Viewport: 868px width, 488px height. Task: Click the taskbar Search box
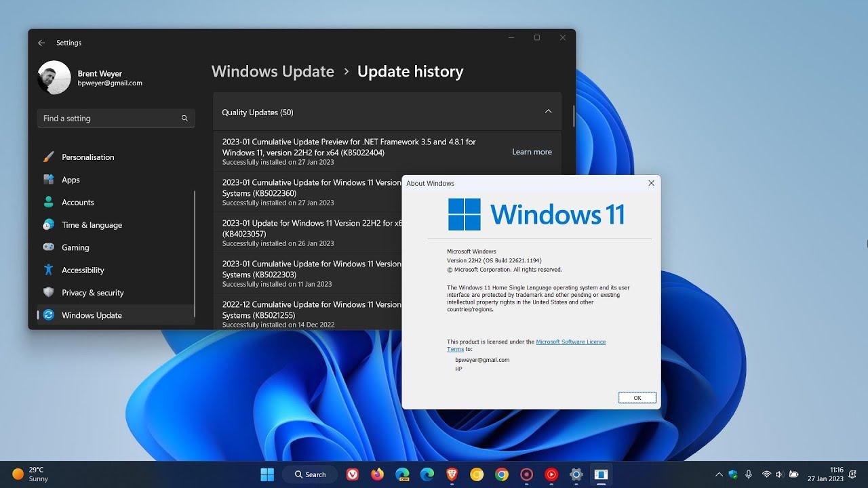(309, 474)
